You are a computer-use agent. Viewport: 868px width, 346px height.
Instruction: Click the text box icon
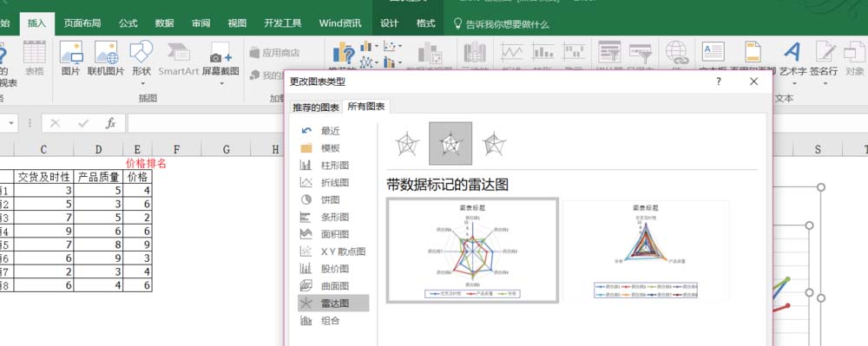(x=713, y=51)
